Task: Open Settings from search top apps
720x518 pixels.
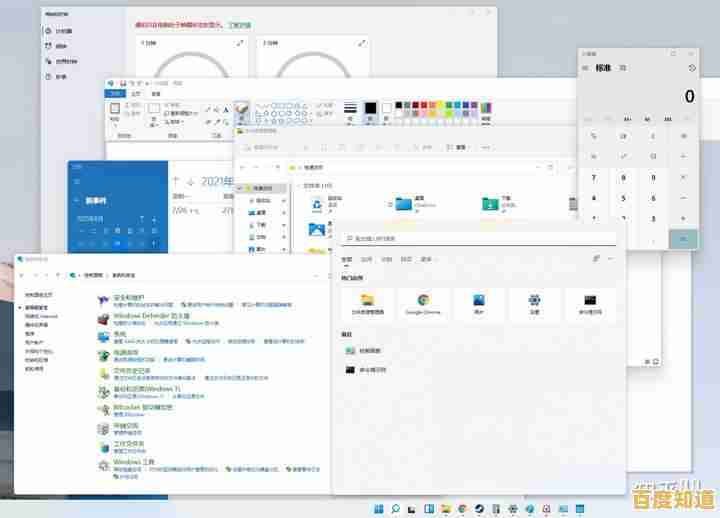Action: tap(534, 304)
